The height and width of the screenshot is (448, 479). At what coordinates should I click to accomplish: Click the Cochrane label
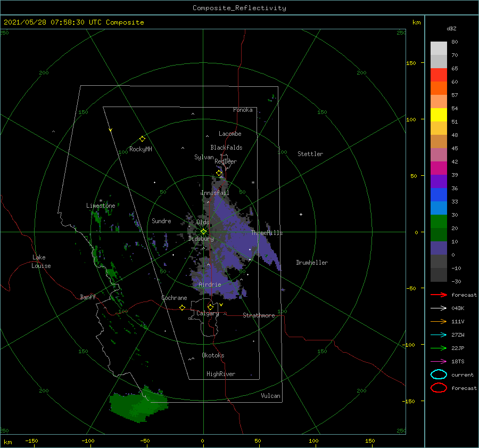click(x=174, y=298)
